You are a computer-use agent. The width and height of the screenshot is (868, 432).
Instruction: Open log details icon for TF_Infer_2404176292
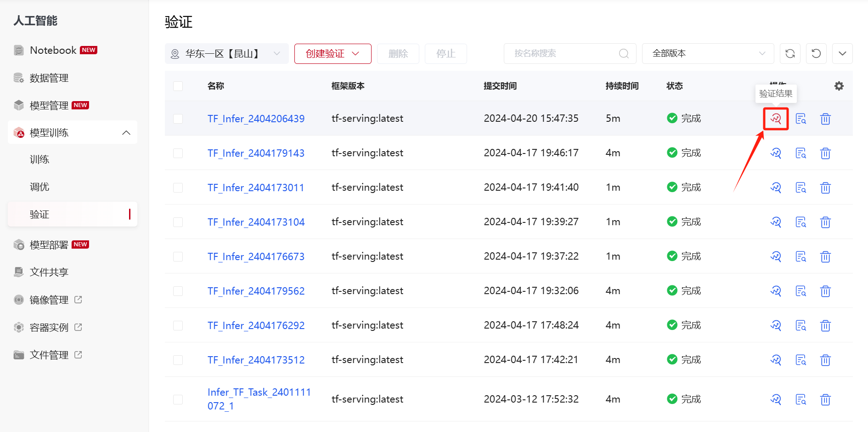(x=800, y=325)
